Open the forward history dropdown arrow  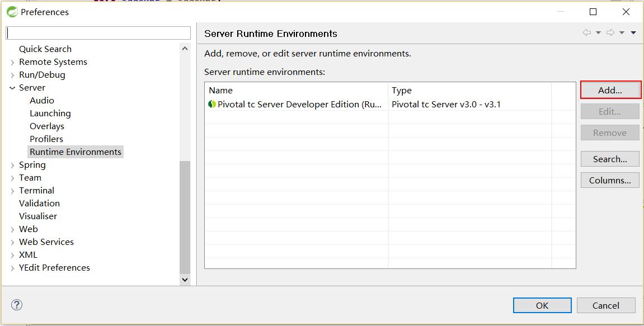[x=622, y=33]
